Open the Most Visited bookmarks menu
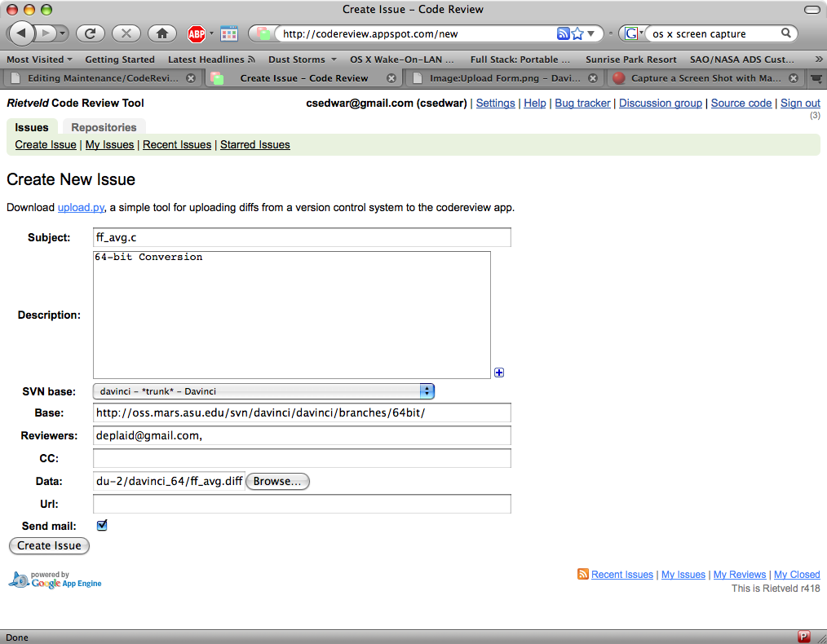827x644 pixels. pyautogui.click(x=40, y=60)
